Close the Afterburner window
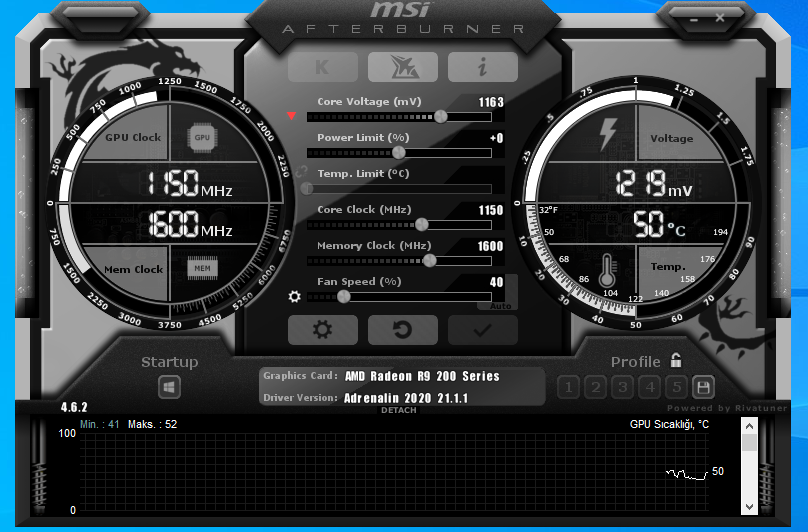This screenshot has height=532, width=808. [720, 18]
